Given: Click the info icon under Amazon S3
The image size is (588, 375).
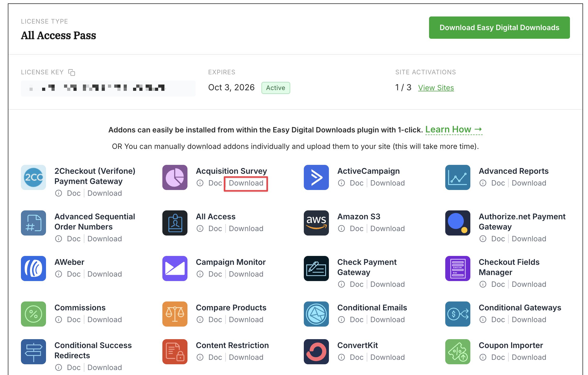Looking at the screenshot, I should (x=341, y=228).
